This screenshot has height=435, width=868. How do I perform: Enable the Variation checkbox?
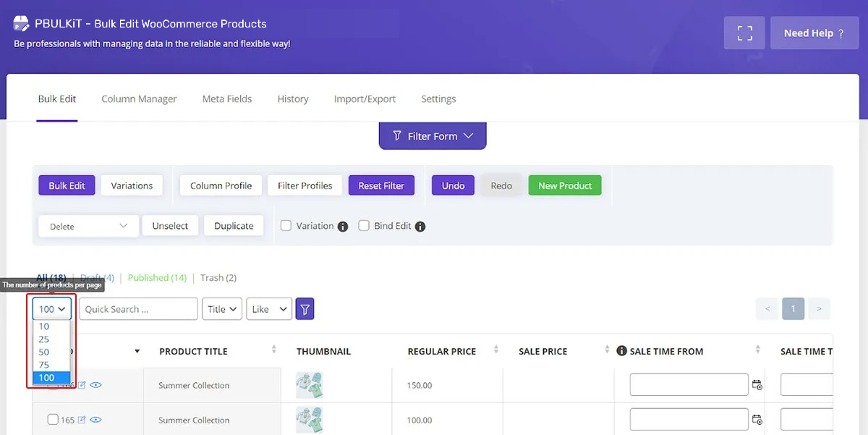point(286,226)
